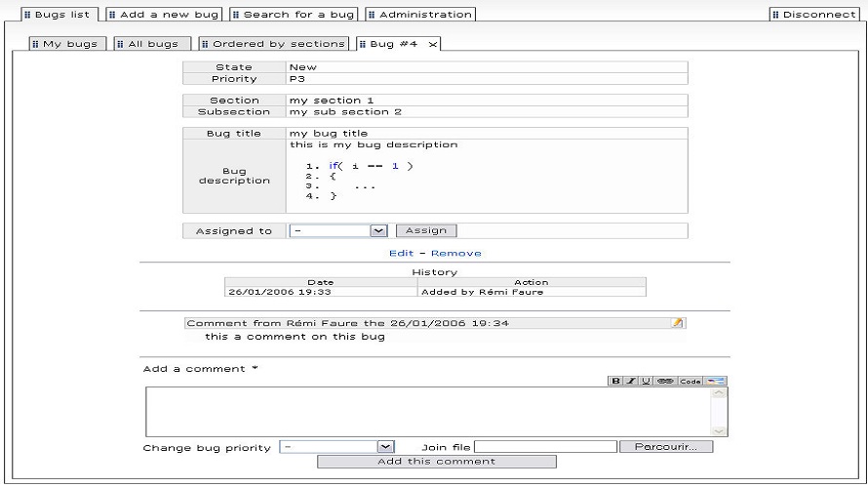Click the Assign button
Viewport: 868px width, 488px height.
(x=425, y=231)
